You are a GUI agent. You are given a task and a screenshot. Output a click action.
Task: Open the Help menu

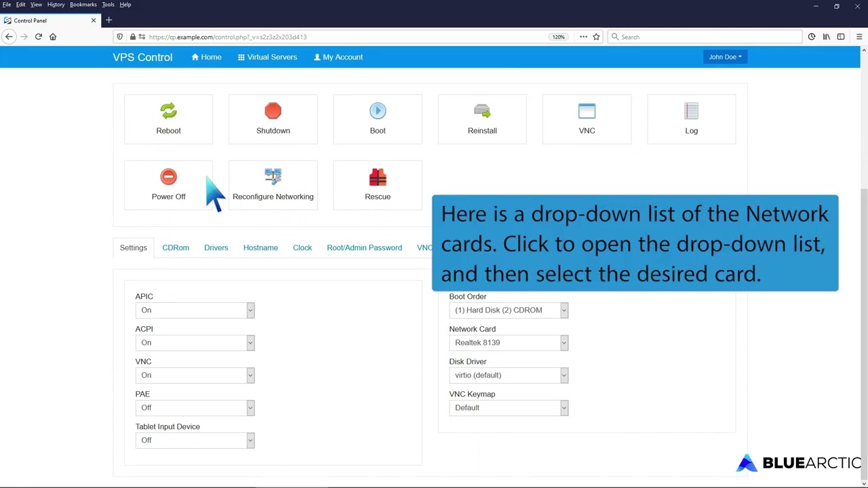(125, 5)
